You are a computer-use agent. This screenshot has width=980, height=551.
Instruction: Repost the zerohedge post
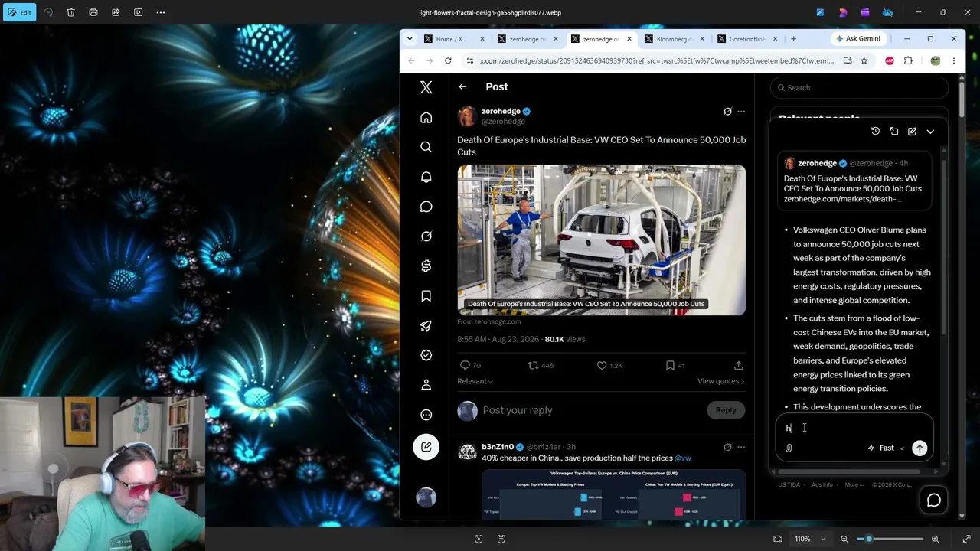[534, 366]
